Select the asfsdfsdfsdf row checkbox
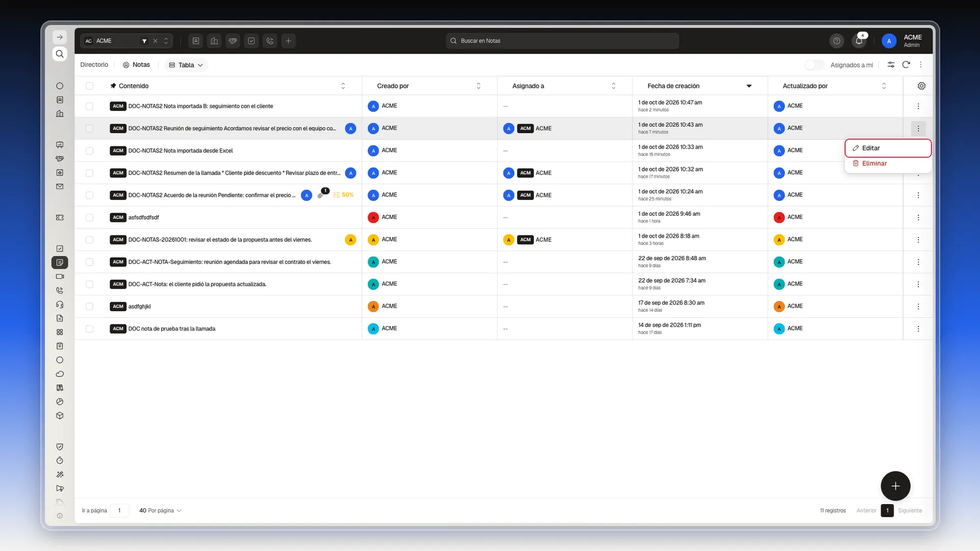 (x=89, y=217)
